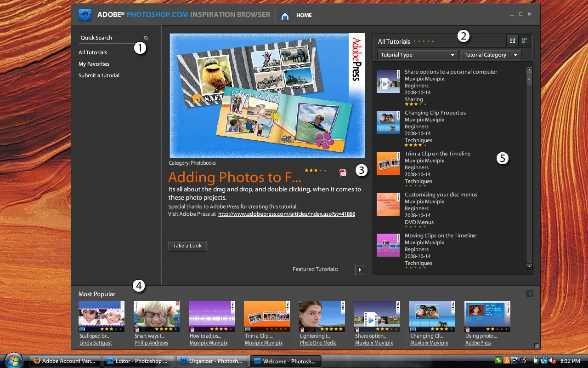The width and height of the screenshot is (588, 368).
Task: Open PhotoOne Media author link
Action: pyautogui.click(x=318, y=343)
